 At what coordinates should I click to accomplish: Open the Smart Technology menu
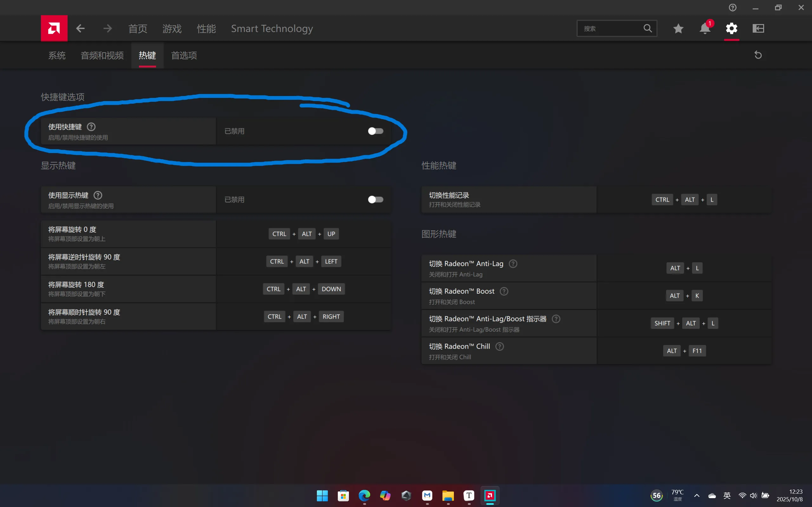pos(272,29)
